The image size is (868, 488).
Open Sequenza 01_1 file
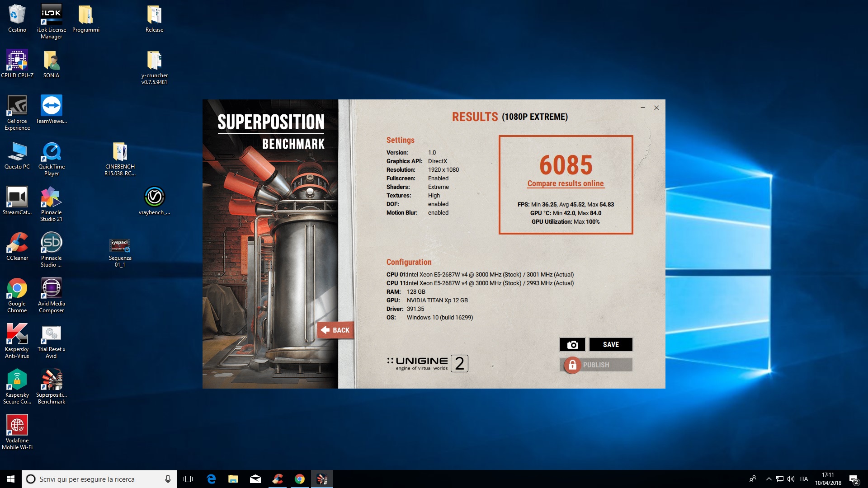pyautogui.click(x=120, y=253)
